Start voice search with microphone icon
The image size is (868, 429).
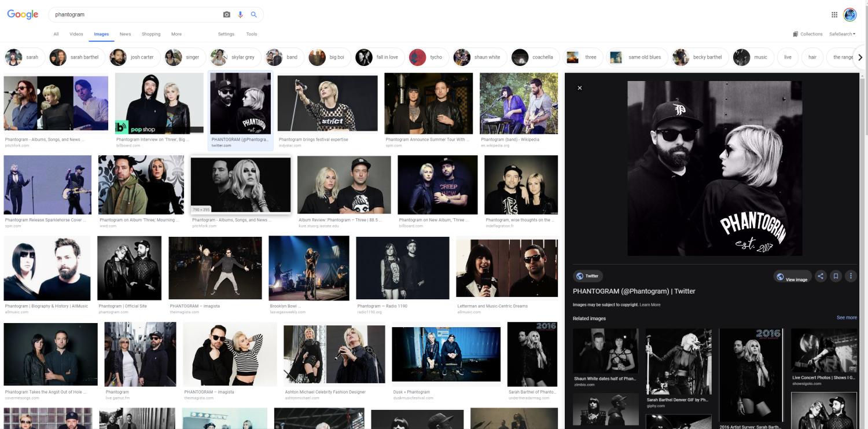pyautogui.click(x=240, y=14)
